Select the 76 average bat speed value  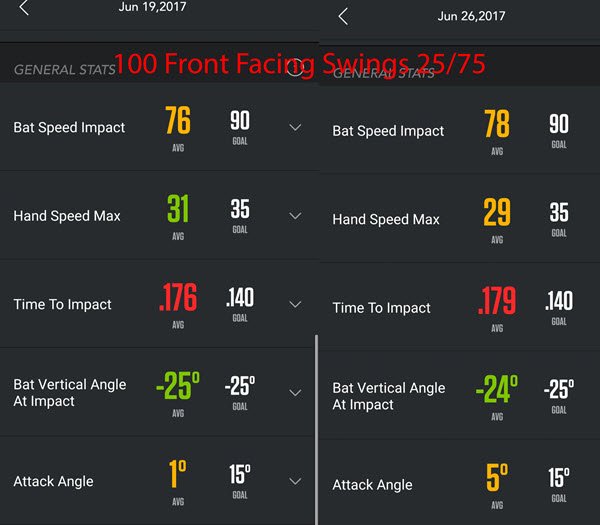pyautogui.click(x=178, y=120)
